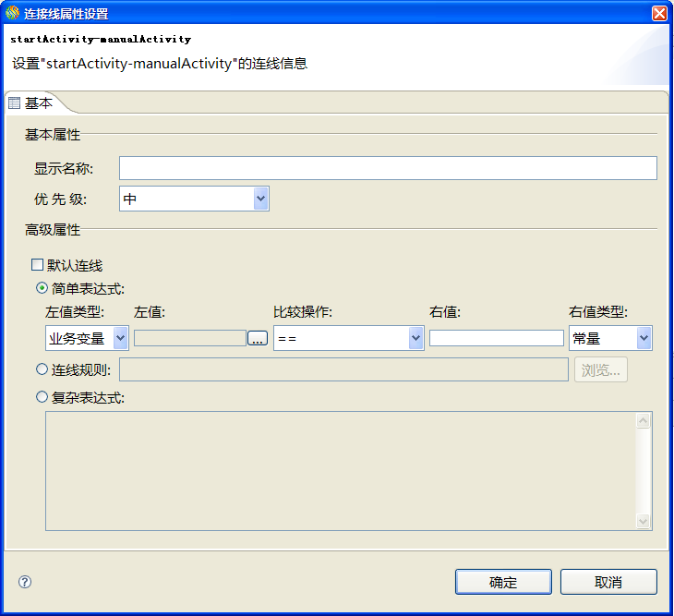Close the dialog with the red X
Viewport: 674px width, 616px height.
coord(659,13)
